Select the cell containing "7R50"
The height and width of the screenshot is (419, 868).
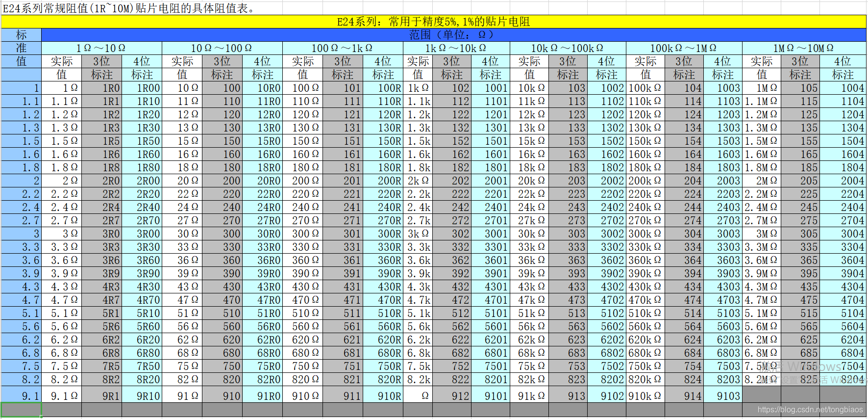[142, 366]
